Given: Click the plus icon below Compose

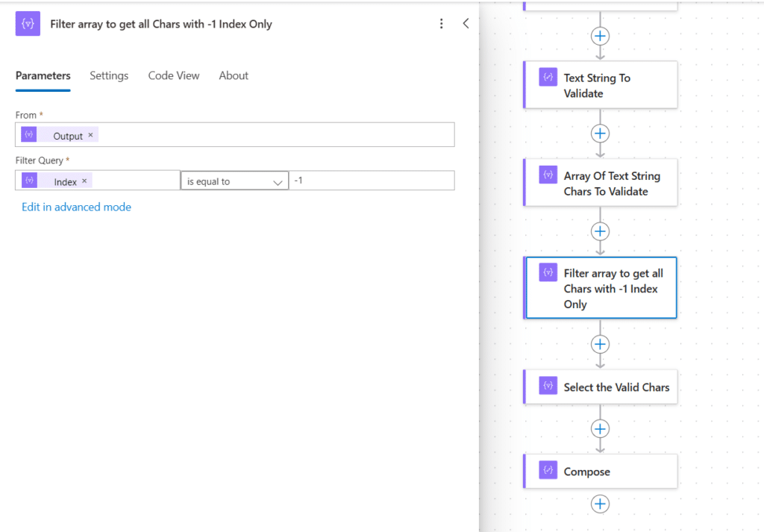Looking at the screenshot, I should coord(600,504).
